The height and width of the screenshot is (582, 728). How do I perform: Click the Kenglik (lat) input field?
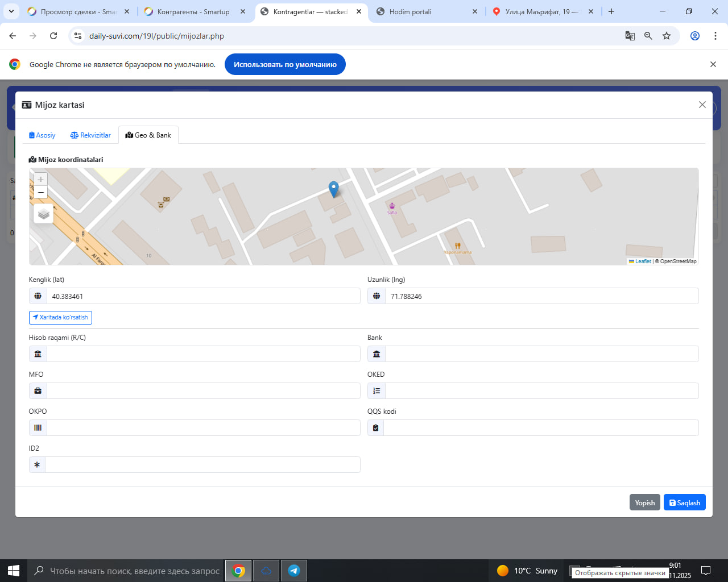coord(203,296)
